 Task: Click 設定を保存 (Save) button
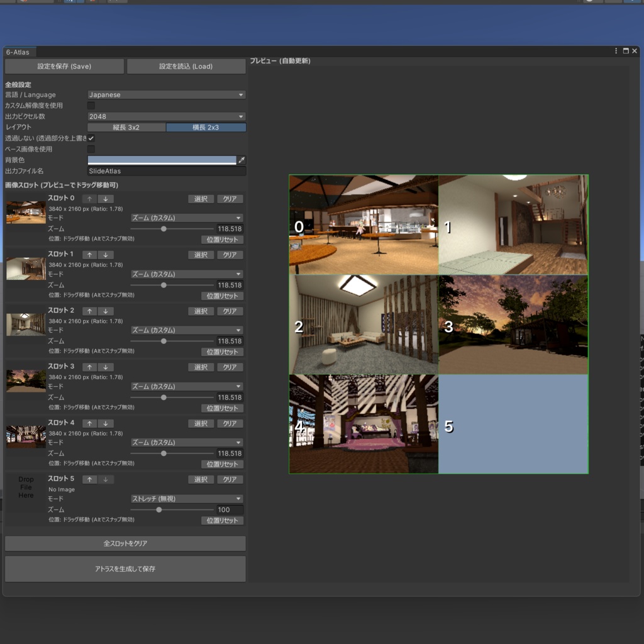click(65, 67)
